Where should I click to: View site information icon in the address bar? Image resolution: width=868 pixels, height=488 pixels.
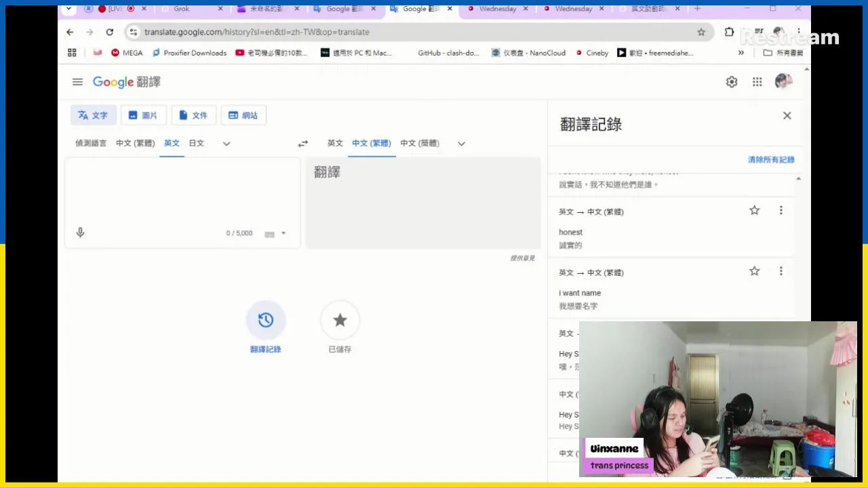tap(134, 32)
